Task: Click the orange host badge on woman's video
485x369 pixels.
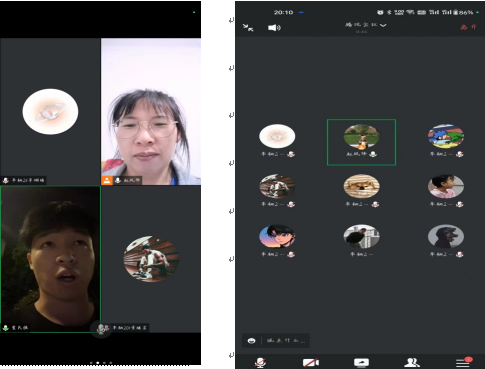Action: pos(107,180)
